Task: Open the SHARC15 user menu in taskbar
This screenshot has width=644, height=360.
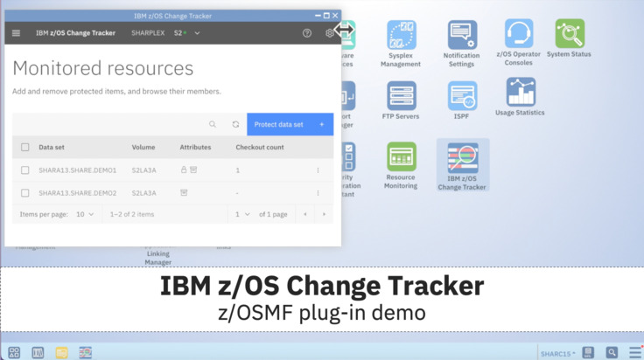Action: point(557,354)
